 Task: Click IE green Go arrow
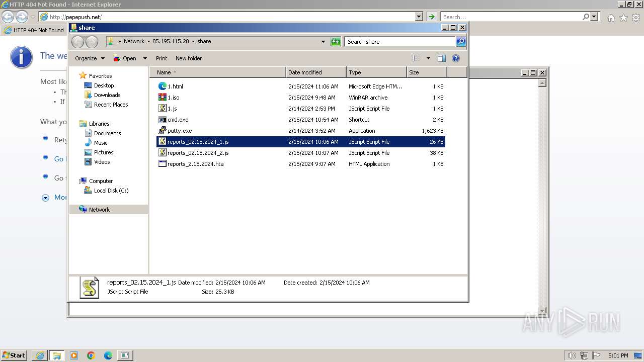pos(431,17)
